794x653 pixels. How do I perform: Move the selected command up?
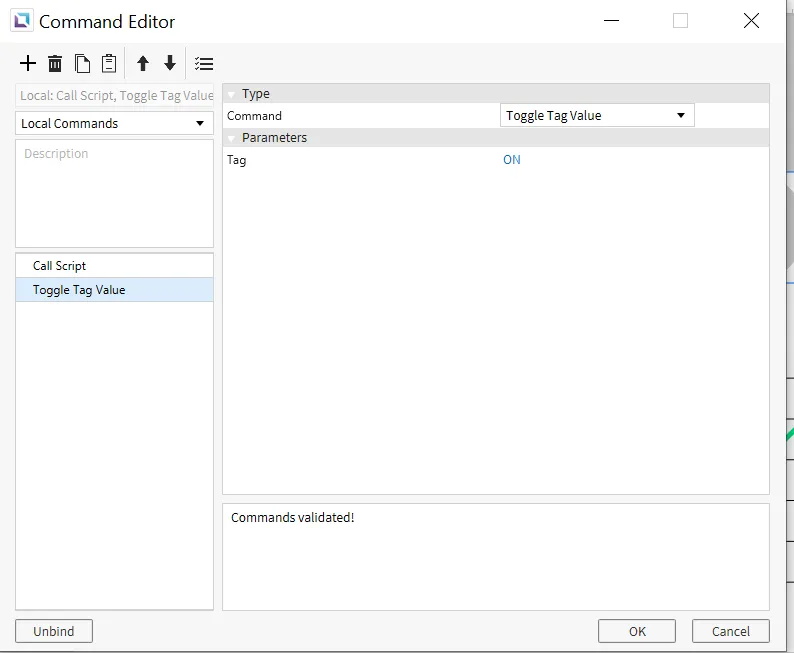(143, 64)
